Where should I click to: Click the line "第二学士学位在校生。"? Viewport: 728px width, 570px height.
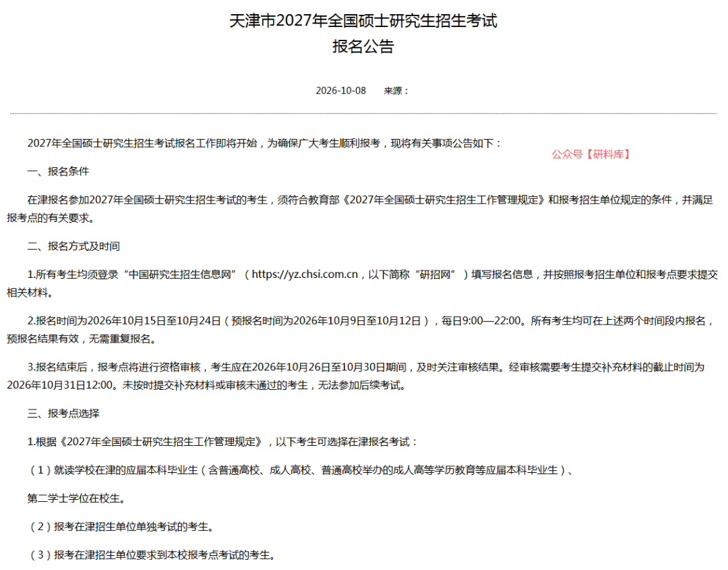coord(76,498)
